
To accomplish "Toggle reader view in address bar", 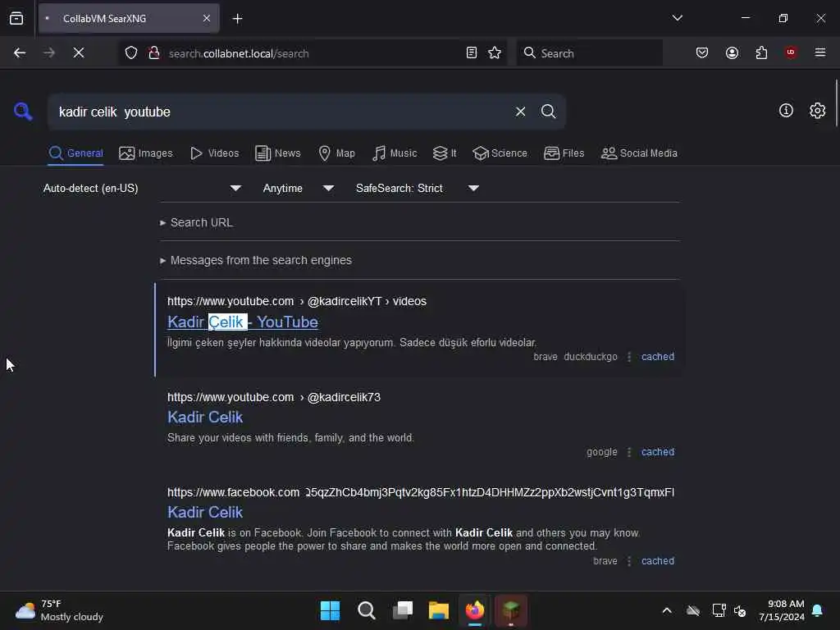I will point(472,52).
